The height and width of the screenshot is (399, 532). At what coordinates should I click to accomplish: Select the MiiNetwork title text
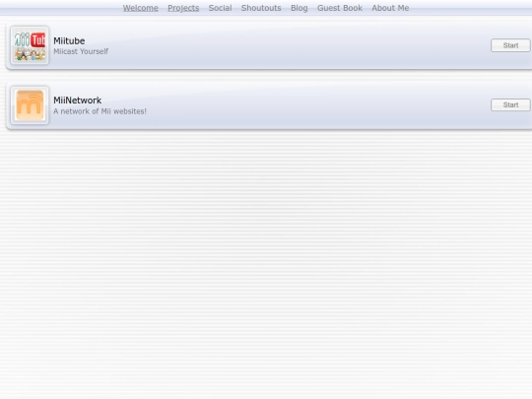78,100
